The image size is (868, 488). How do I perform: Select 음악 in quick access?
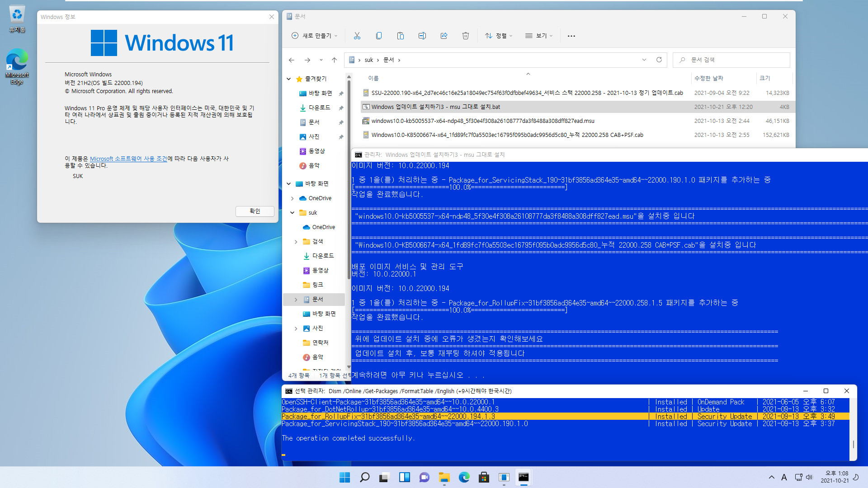310,165
